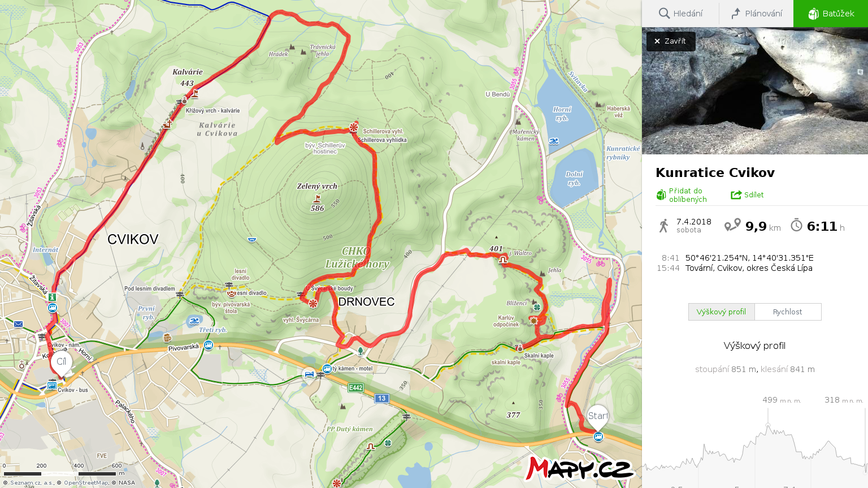Click the Zelený vrch peak icon
Screen dimensions: 868x488
click(317, 198)
